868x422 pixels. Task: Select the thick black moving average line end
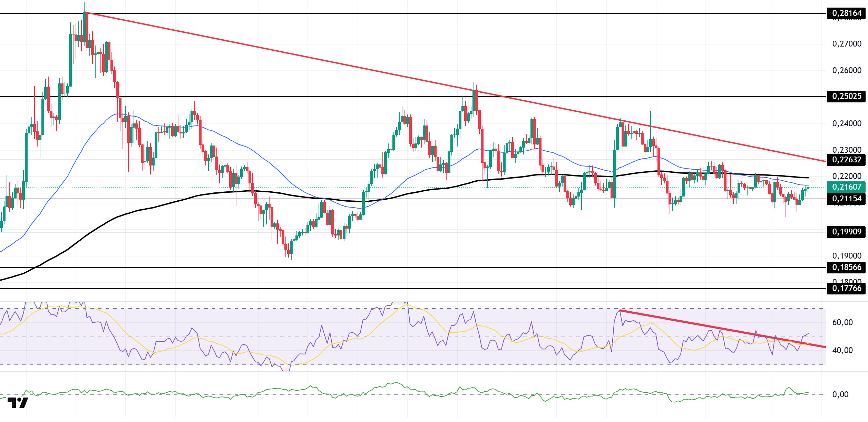tap(808, 178)
